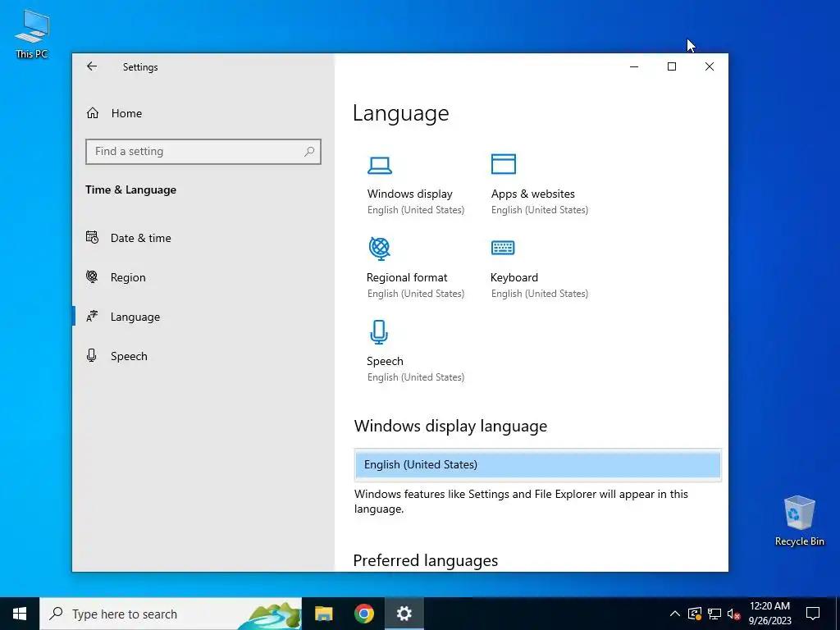Click the network icon in system tray
Screen dimensions: 840x630
click(714, 614)
